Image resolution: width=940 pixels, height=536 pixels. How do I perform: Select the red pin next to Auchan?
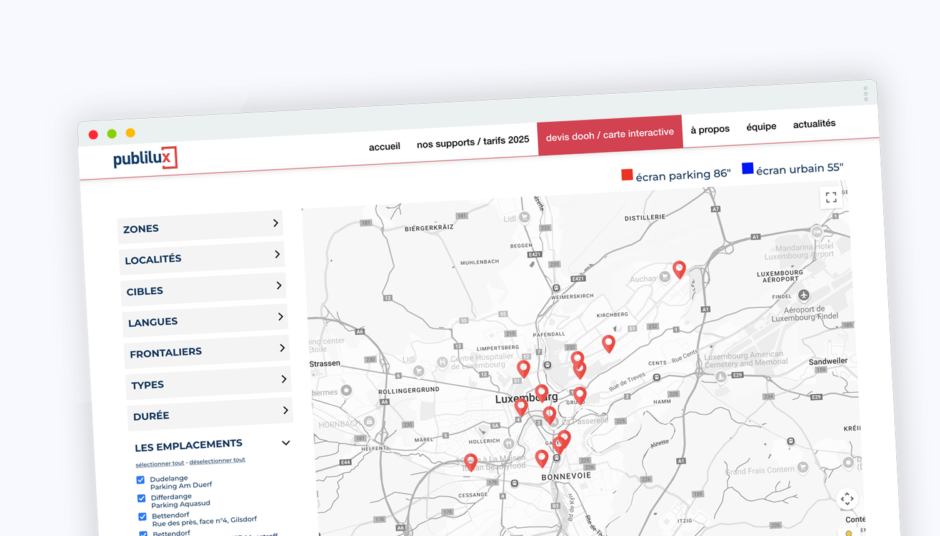point(679,270)
